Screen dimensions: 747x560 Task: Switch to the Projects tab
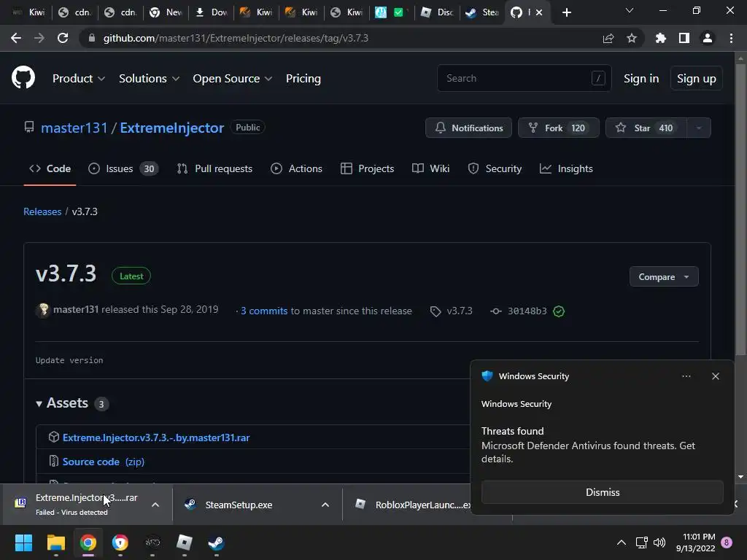[x=368, y=168]
